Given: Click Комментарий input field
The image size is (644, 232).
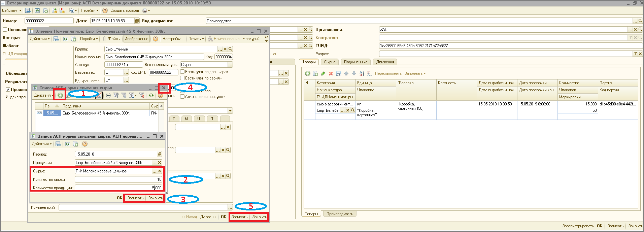Looking at the screenshot, I should pyautogui.click(x=143, y=207).
